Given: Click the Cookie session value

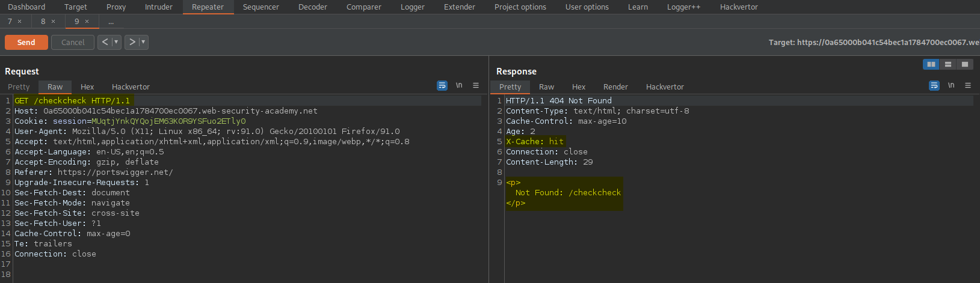Looking at the screenshot, I should (168, 121).
